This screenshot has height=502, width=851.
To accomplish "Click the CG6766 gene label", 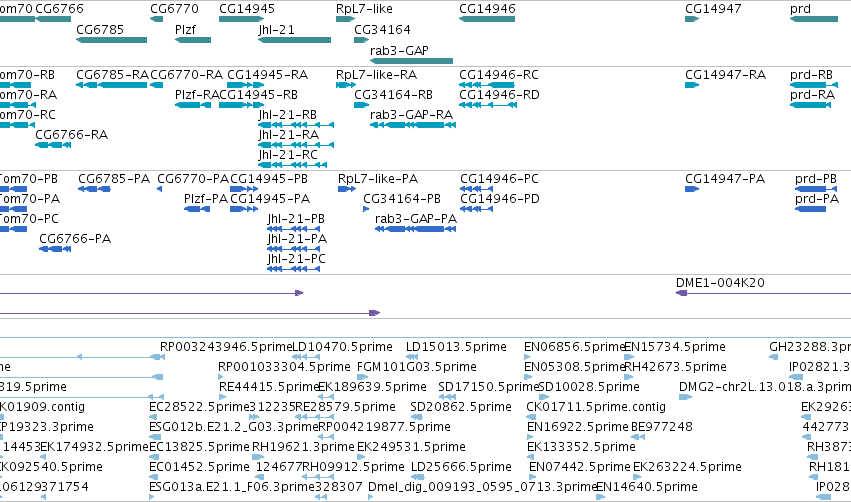I will (59, 9).
